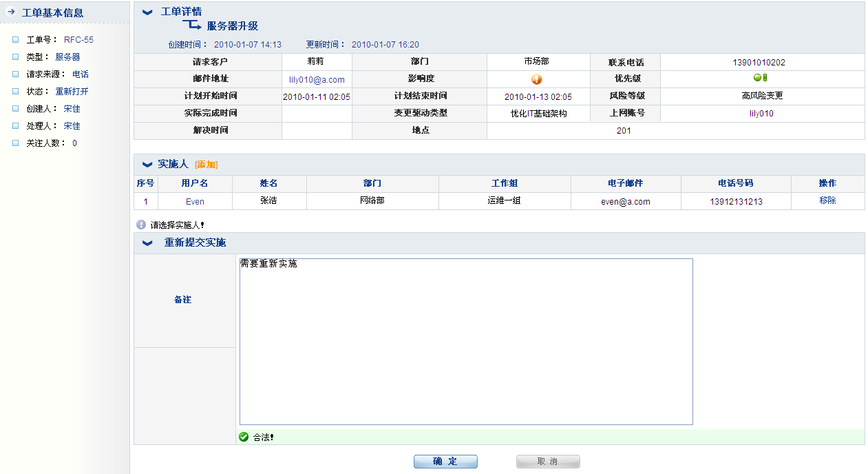Open the Even username link
Screen dimensions: 868x474
click(195, 202)
